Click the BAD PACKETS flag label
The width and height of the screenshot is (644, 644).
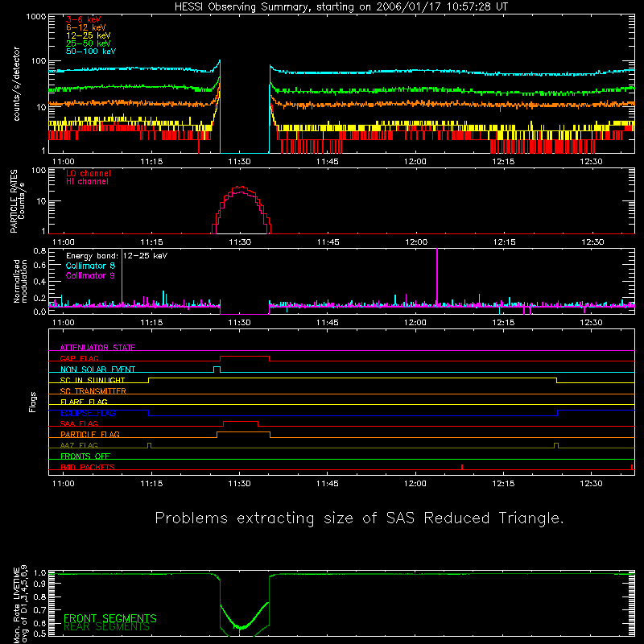coord(88,467)
